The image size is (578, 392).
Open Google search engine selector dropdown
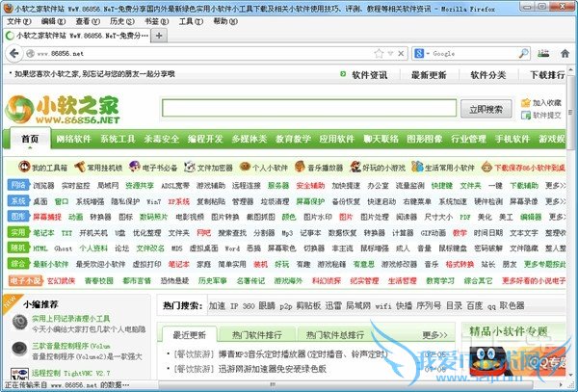pyautogui.click(x=421, y=54)
